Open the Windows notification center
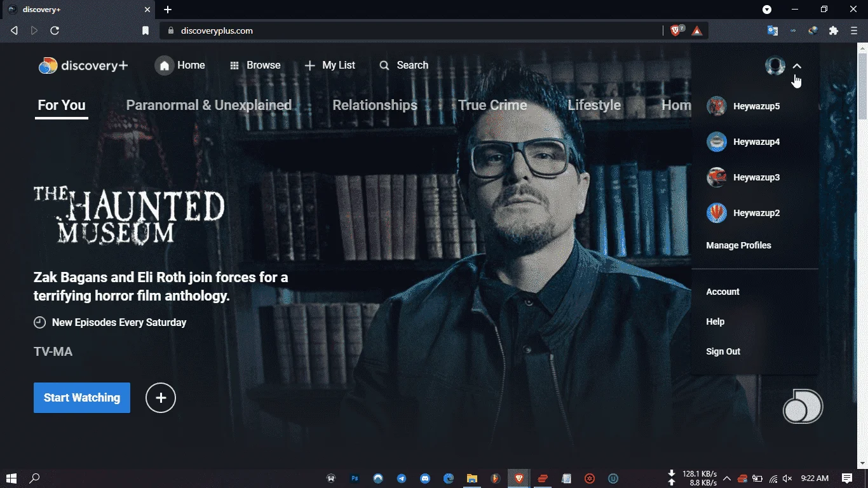The width and height of the screenshot is (868, 488). pyautogui.click(x=847, y=478)
